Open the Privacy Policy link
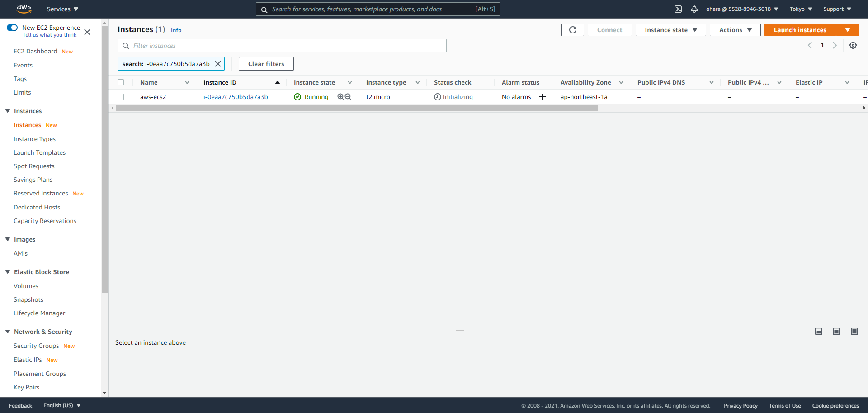Image resolution: width=868 pixels, height=413 pixels. click(741, 406)
